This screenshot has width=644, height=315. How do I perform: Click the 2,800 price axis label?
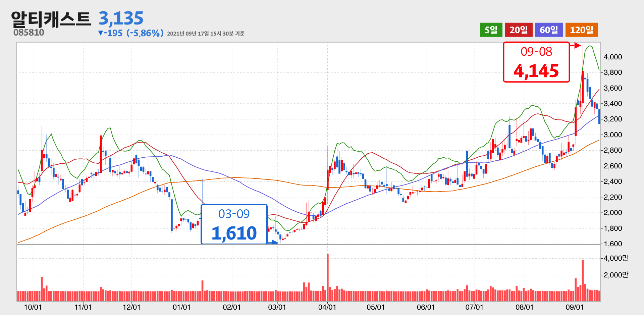613,150
